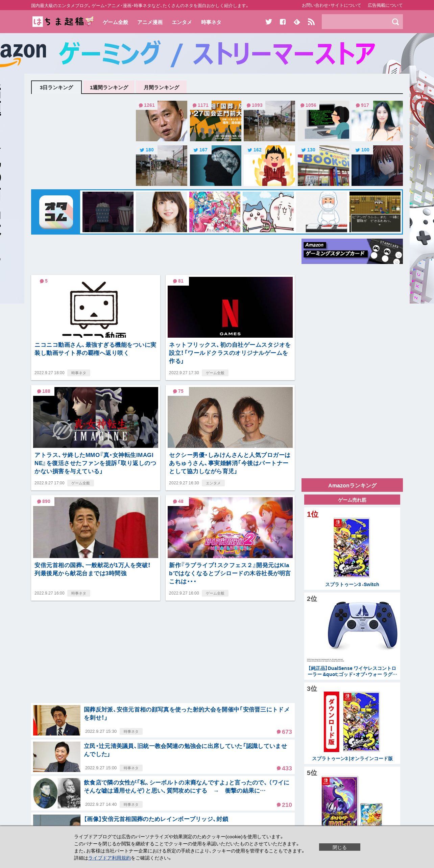Image resolution: width=434 pixels, height=868 pixels.
Task: Open スプラトゥーン3 -Switch product link
Action: click(x=352, y=584)
